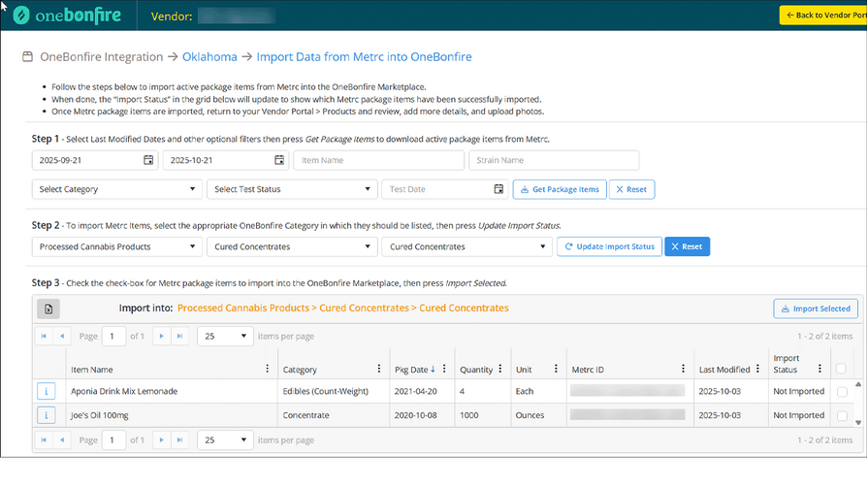Open top items per page dropdown
This screenshot has width=868, height=488.
226,336
